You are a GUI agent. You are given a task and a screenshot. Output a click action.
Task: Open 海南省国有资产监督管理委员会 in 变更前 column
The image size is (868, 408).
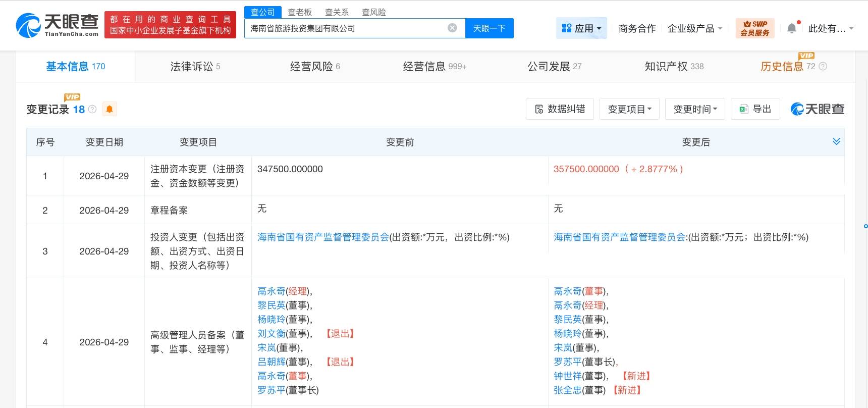(323, 237)
